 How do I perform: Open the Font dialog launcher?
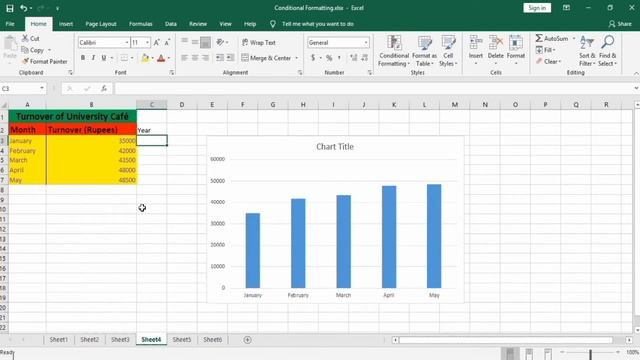(171, 73)
